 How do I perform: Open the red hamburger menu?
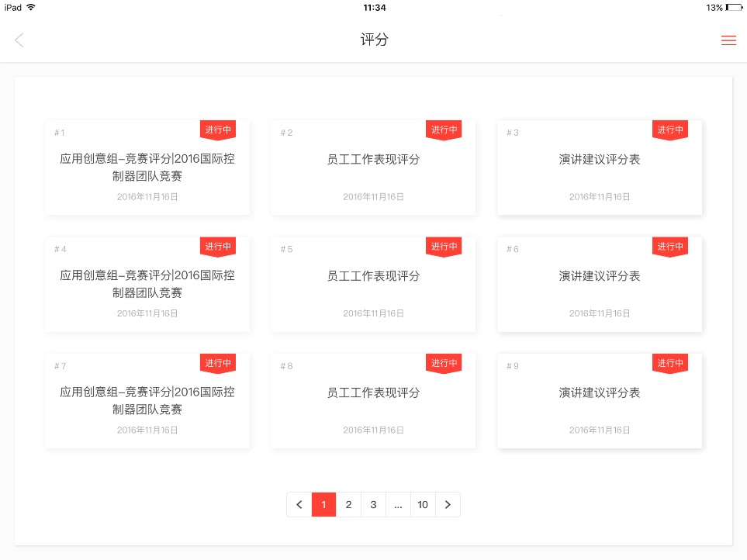pyautogui.click(x=728, y=40)
